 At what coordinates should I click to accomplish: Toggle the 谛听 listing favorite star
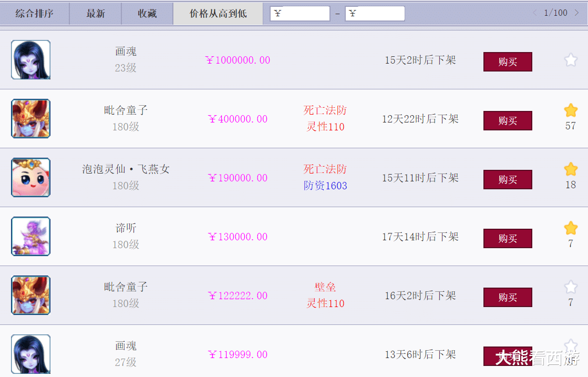pos(571,228)
